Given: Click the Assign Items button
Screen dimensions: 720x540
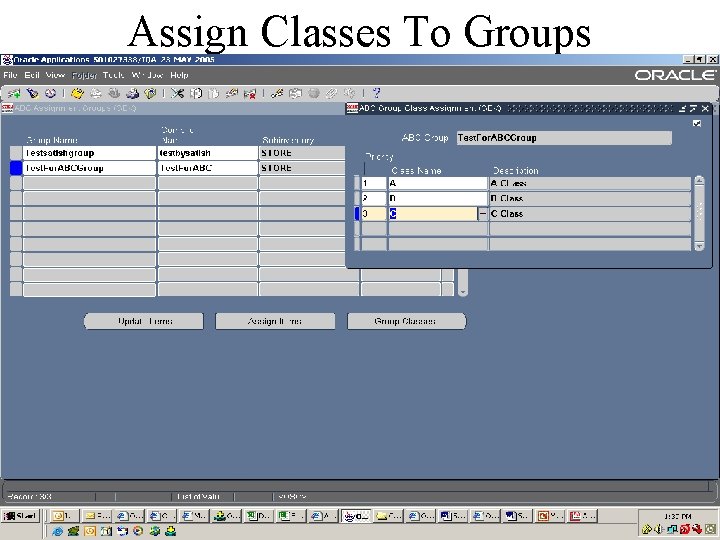Looking at the screenshot, I should [x=275, y=321].
